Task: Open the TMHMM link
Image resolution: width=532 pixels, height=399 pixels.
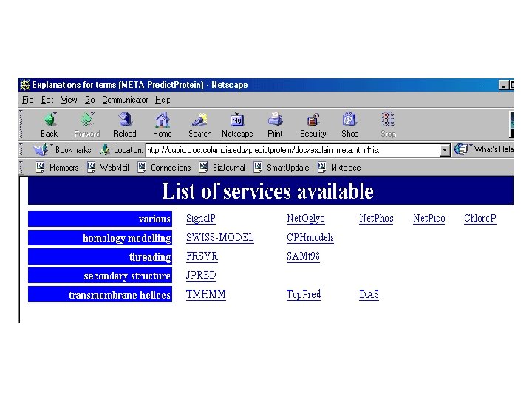Action: click(206, 294)
